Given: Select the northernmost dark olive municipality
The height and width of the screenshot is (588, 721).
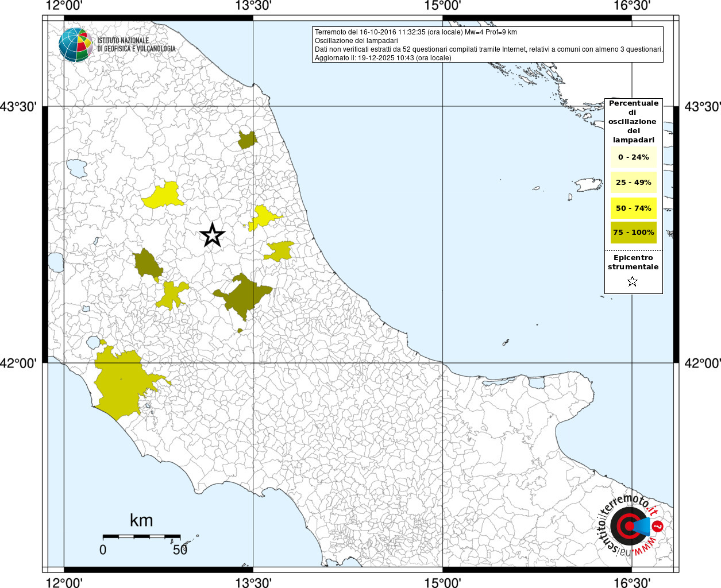Looking at the screenshot, I should (247, 140).
